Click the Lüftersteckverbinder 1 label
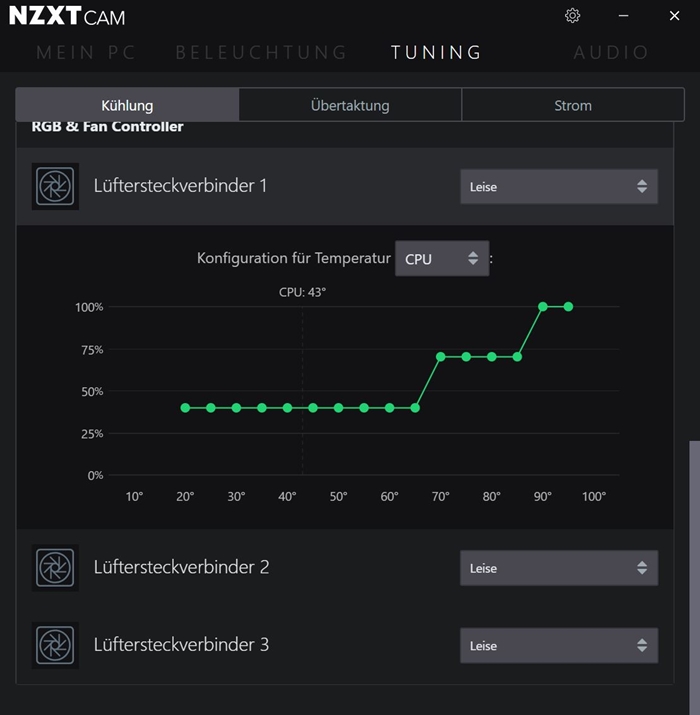 click(180, 186)
